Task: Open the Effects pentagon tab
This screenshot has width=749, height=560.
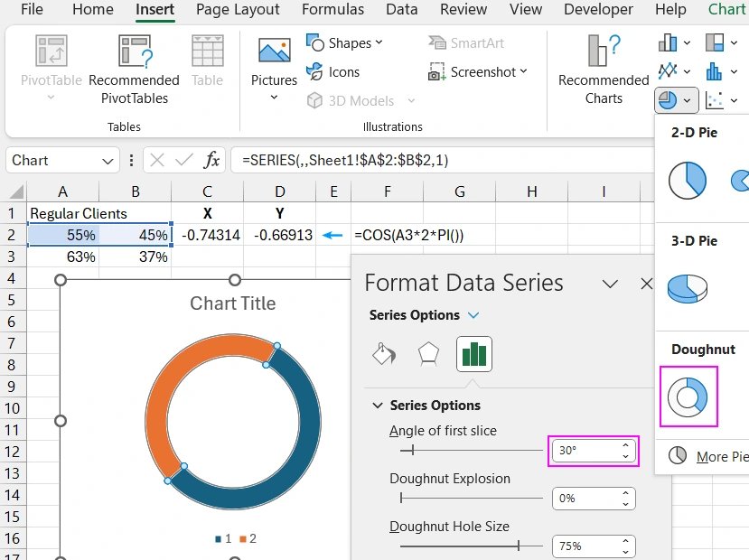Action: pyautogui.click(x=428, y=354)
